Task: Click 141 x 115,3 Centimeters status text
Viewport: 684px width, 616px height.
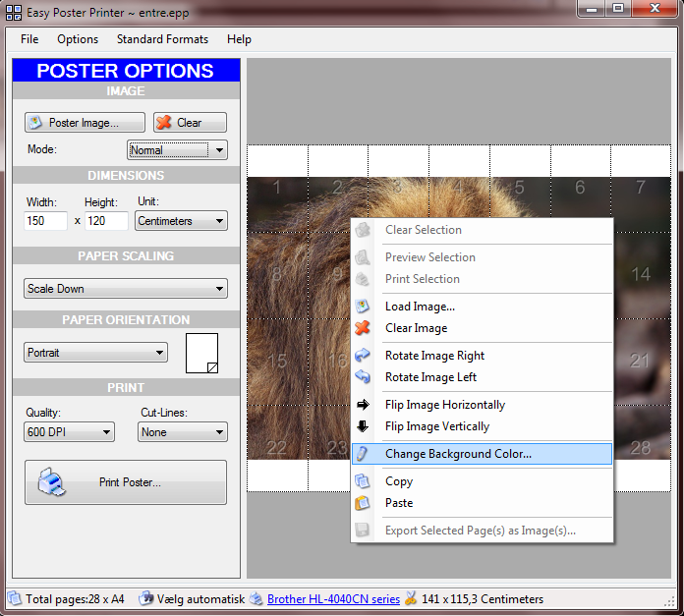Action: 483,599
